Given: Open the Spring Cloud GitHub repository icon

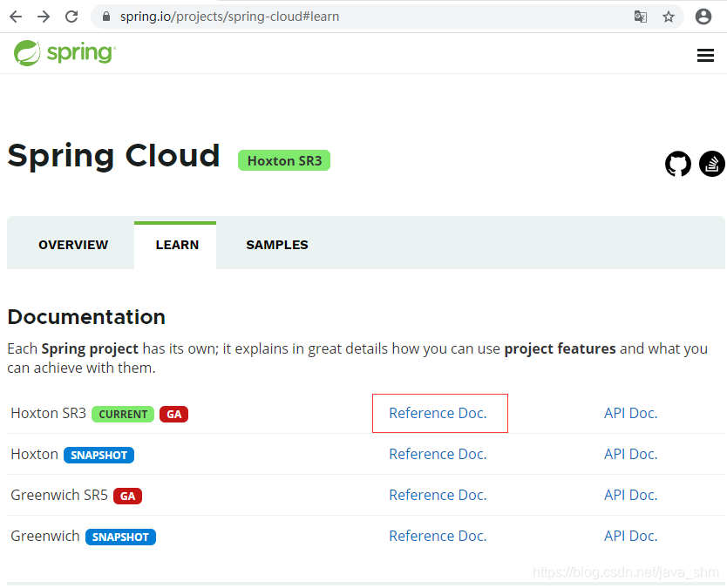Looking at the screenshot, I should [678, 164].
